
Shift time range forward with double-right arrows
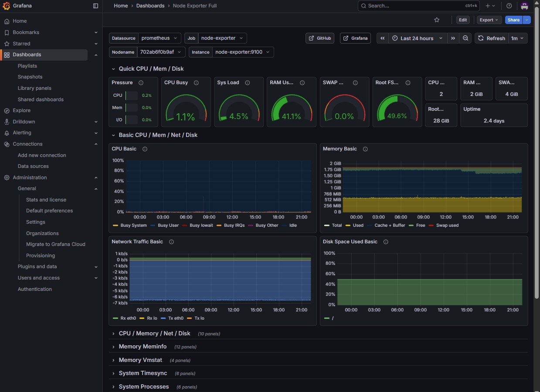click(453, 38)
